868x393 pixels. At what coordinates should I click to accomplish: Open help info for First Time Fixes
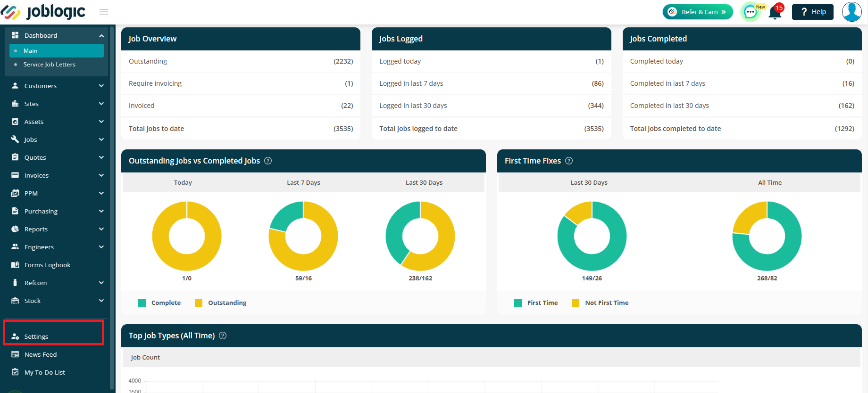click(569, 161)
